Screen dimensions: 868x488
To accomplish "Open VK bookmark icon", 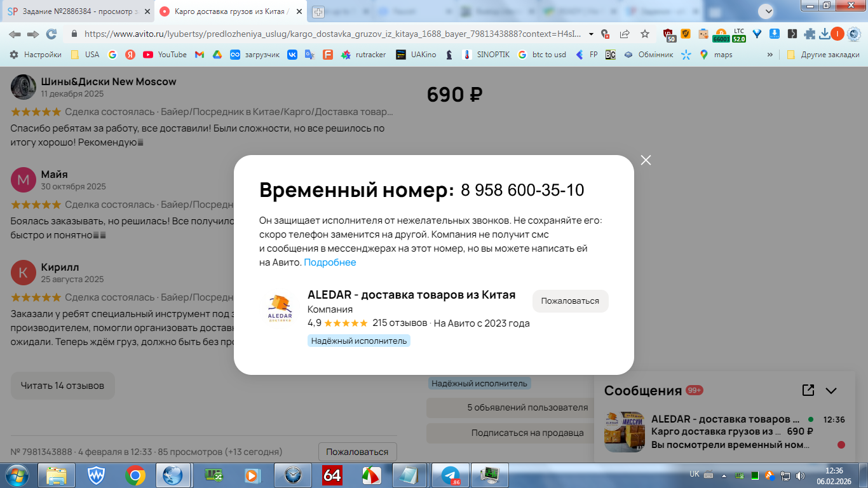I will tap(292, 55).
